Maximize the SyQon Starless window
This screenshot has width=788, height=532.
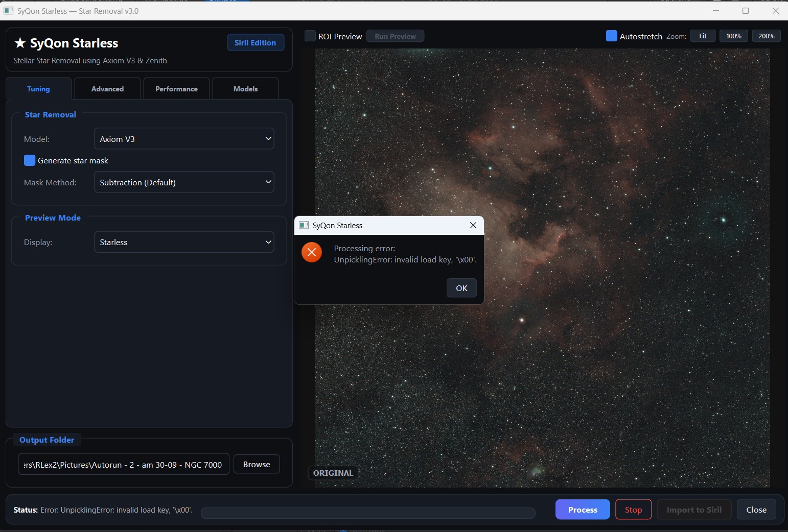(746, 11)
